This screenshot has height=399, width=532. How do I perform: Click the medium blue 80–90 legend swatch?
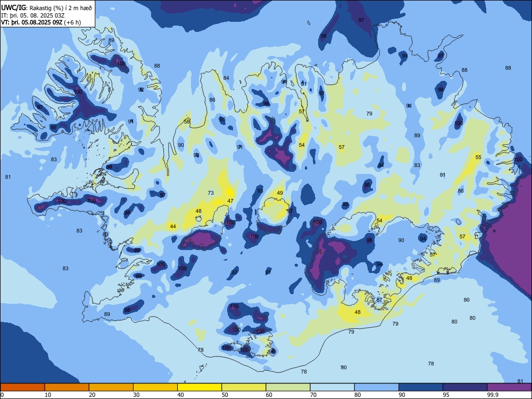(x=377, y=387)
